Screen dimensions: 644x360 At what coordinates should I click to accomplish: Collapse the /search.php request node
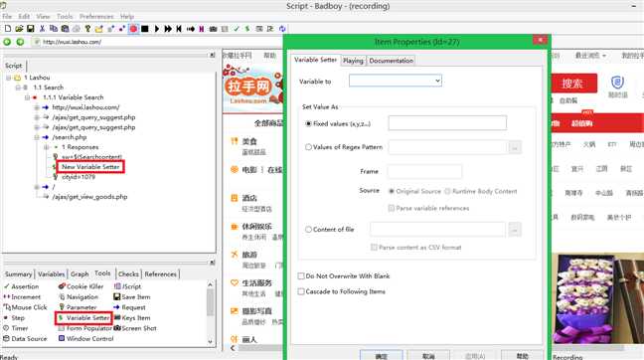(37, 137)
